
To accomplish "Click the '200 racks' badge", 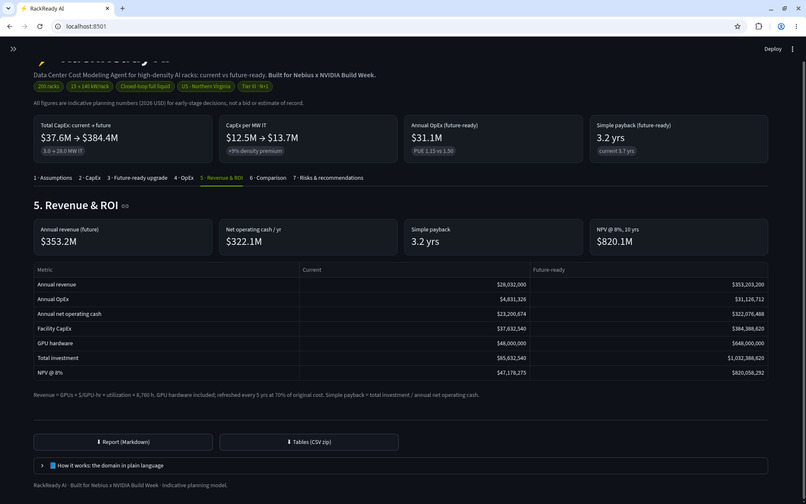I will [49, 86].
